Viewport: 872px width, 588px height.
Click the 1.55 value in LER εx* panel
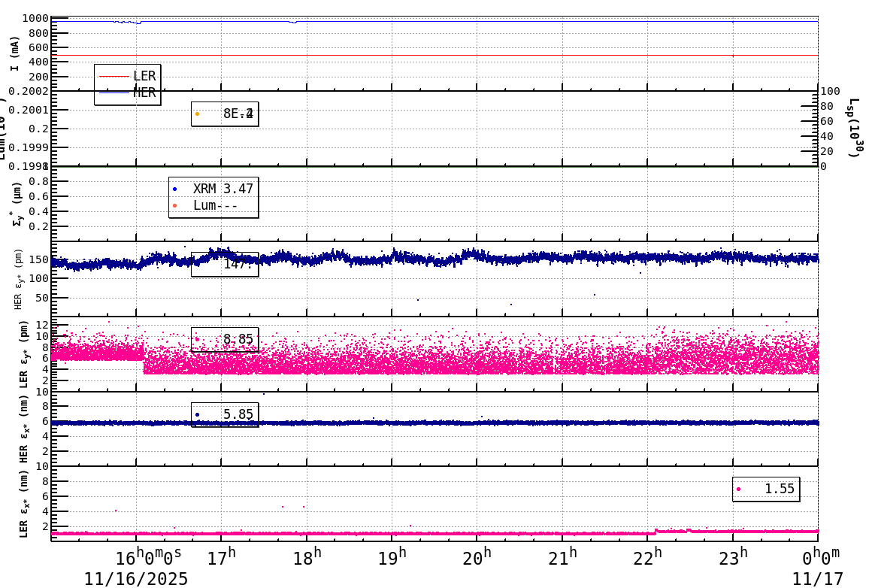click(780, 489)
